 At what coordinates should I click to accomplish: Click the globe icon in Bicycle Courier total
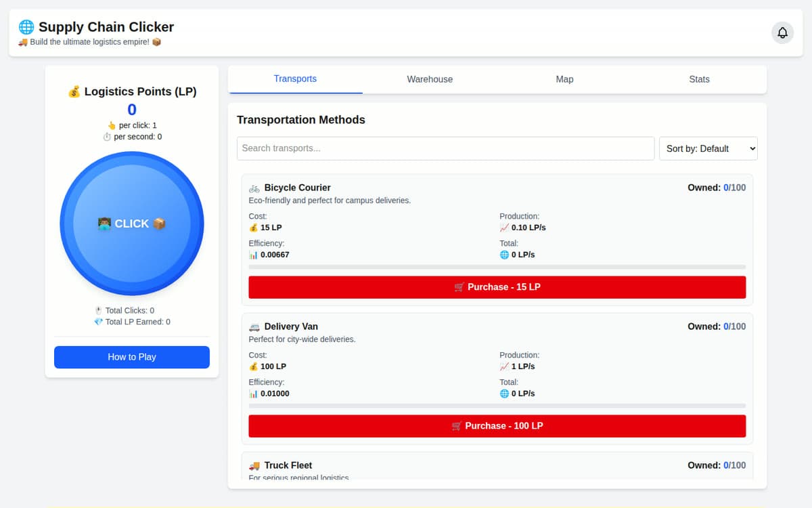504,255
